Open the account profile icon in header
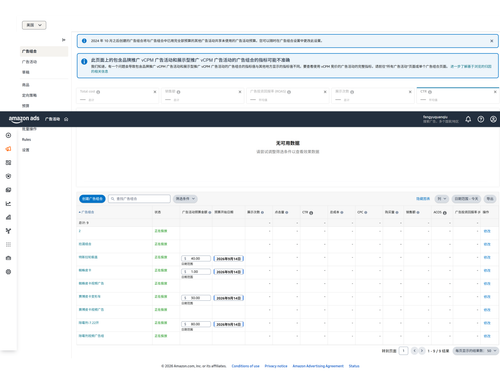Screen dimensions: 500x374 (x=493, y=119)
